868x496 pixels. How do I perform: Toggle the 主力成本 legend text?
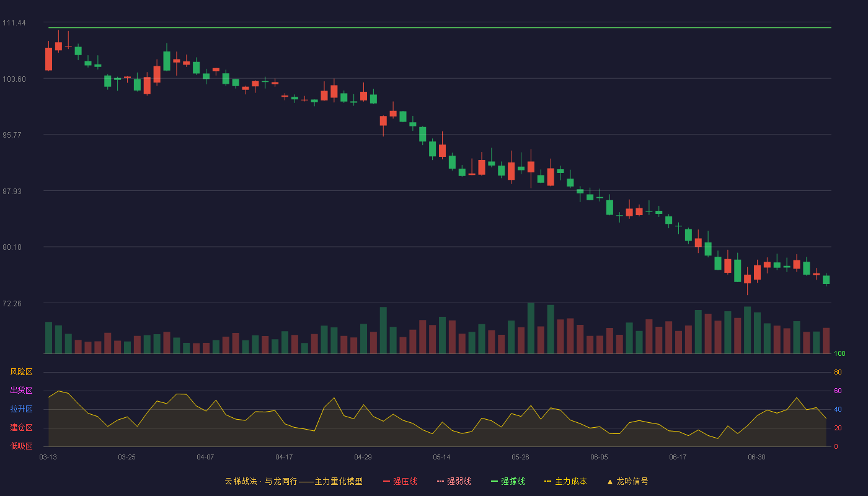coord(571,481)
